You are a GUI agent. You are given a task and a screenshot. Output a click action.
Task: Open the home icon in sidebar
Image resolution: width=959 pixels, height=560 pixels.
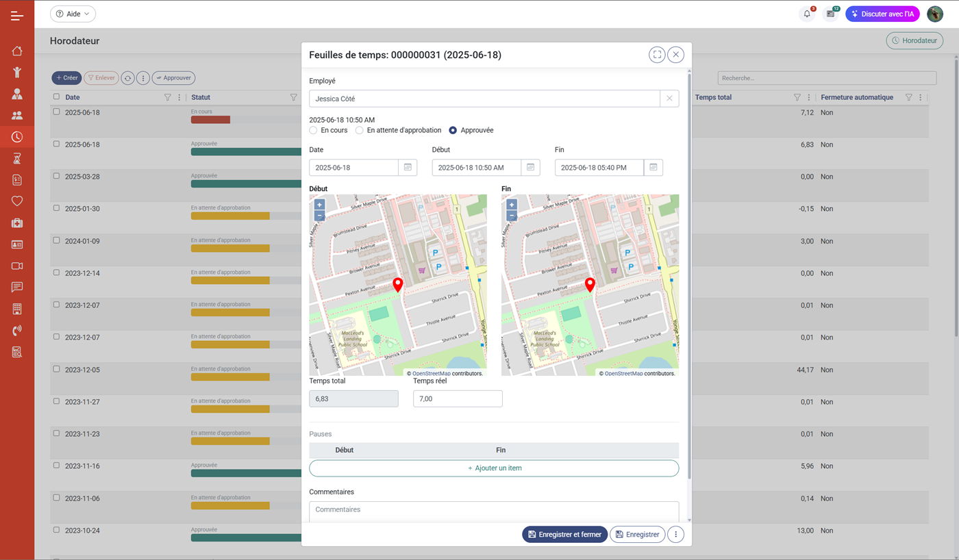(x=17, y=51)
